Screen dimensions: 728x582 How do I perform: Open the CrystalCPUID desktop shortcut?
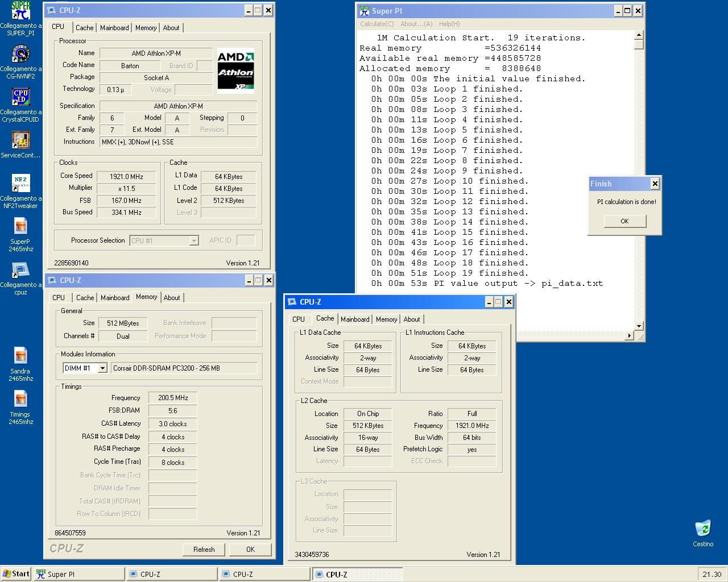(20, 105)
